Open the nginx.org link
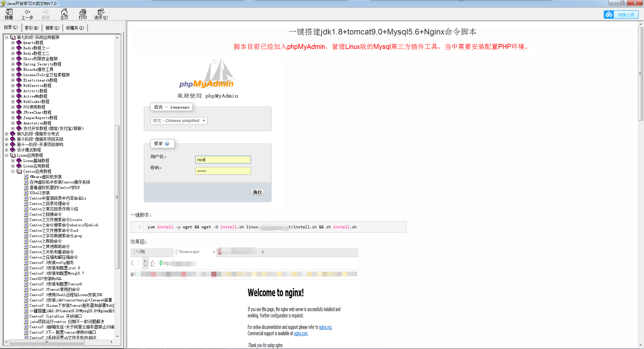 click(325, 327)
